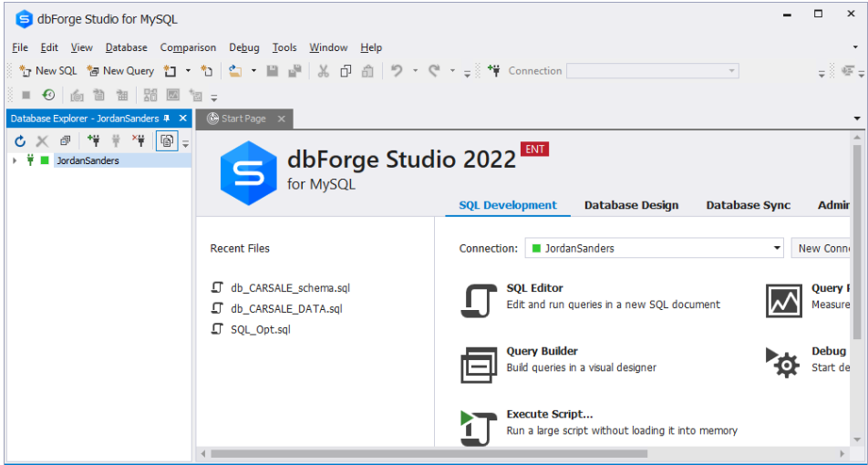Click Refresh icon in Database Explorer
868x465 pixels.
(20, 141)
